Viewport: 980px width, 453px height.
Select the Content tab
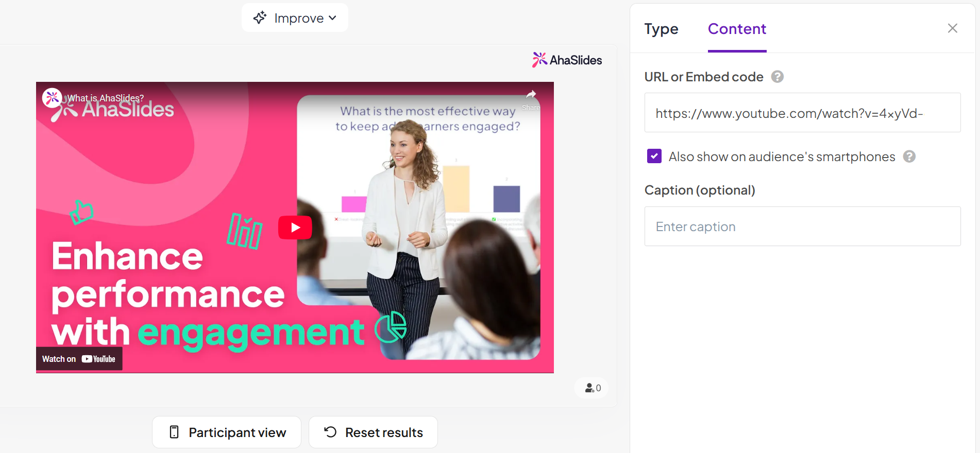[x=737, y=29]
